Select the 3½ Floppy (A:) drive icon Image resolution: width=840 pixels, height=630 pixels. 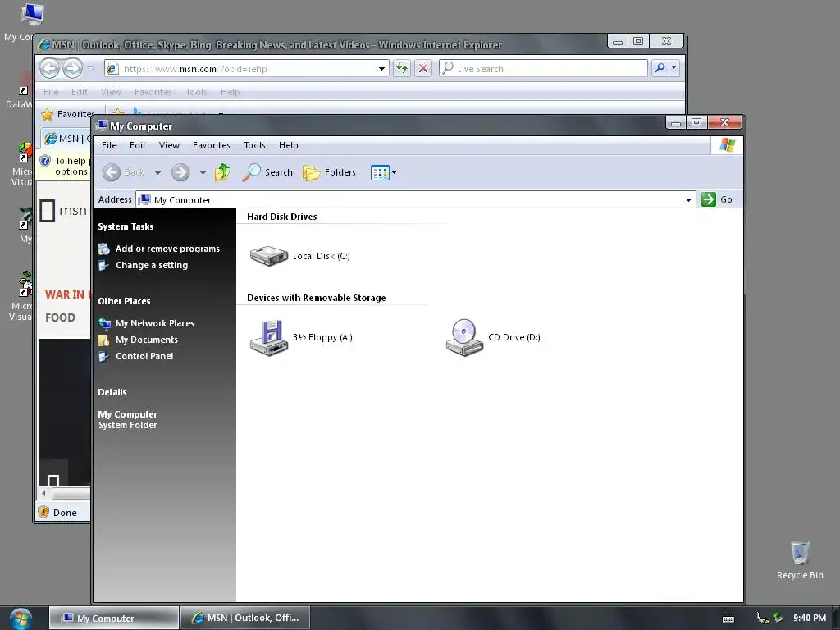pos(269,337)
